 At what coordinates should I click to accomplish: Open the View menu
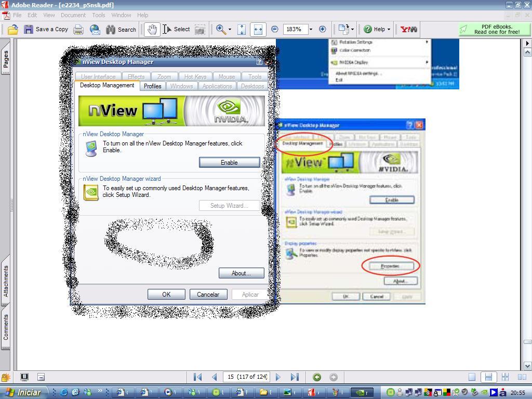coord(49,15)
